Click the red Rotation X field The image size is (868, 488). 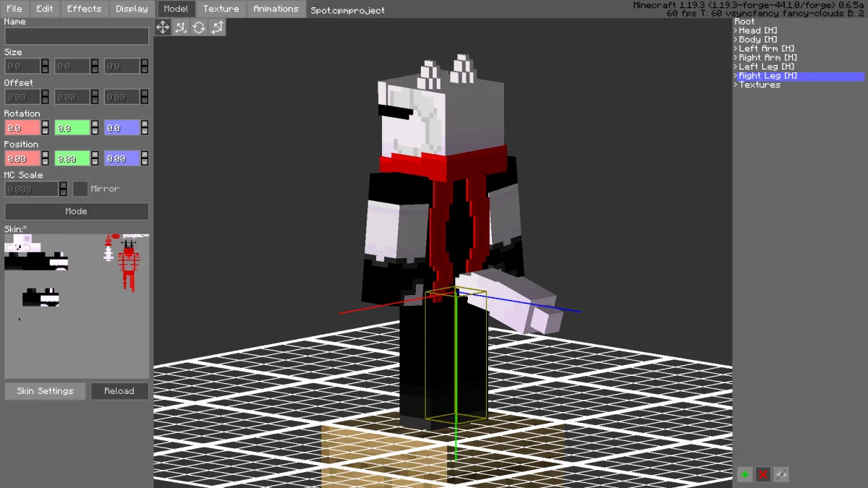(22, 128)
